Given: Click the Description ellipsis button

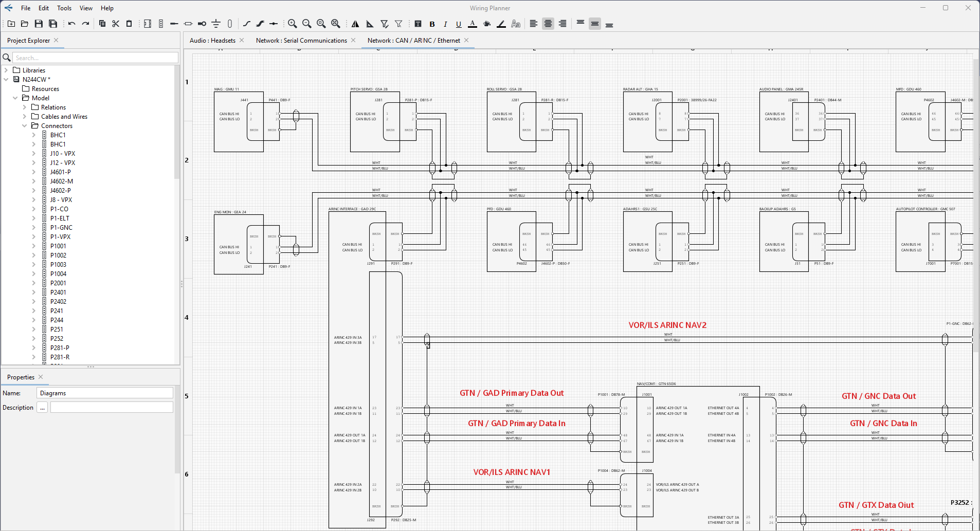Looking at the screenshot, I should click(x=42, y=408).
